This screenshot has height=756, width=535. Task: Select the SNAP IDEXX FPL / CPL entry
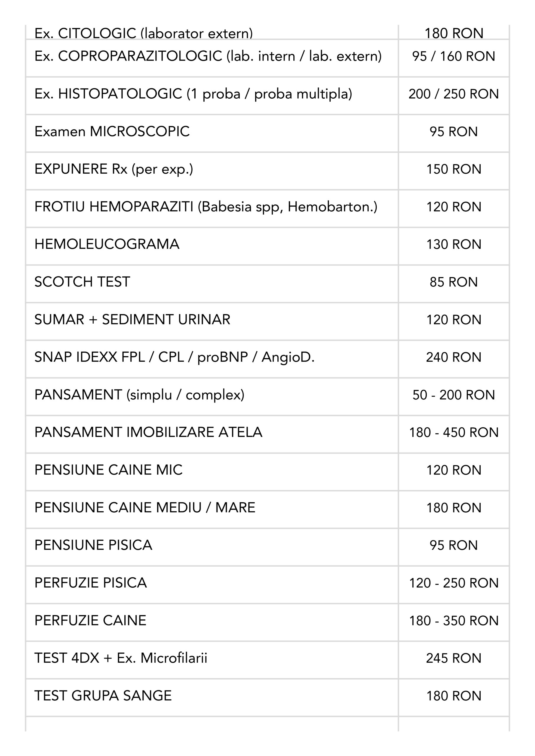click(174, 357)
